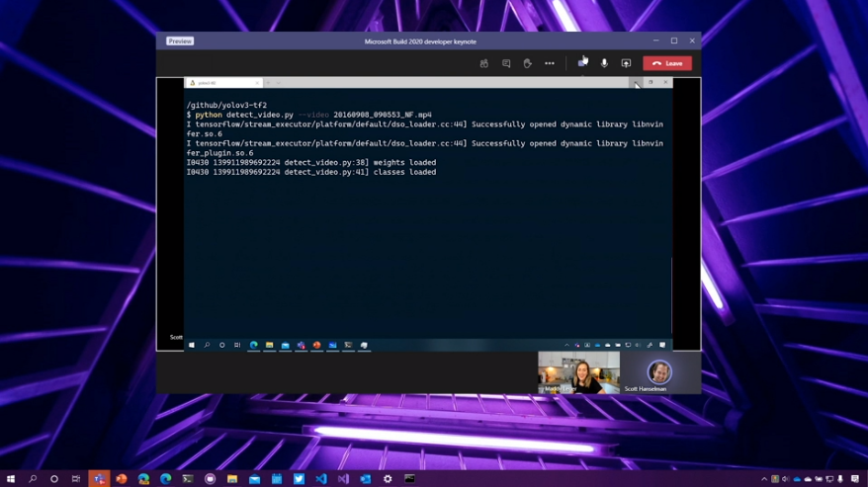Share your screen in Teams

626,63
